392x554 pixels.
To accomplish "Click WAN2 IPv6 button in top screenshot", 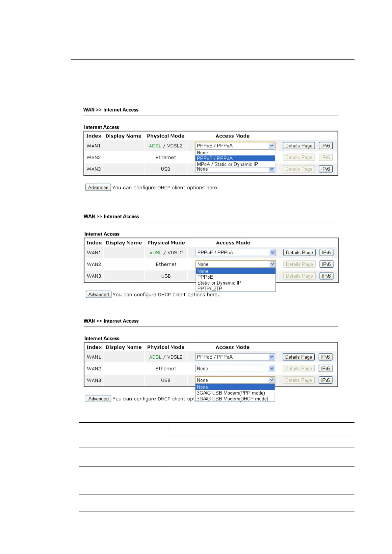I will pyautogui.click(x=326, y=157).
